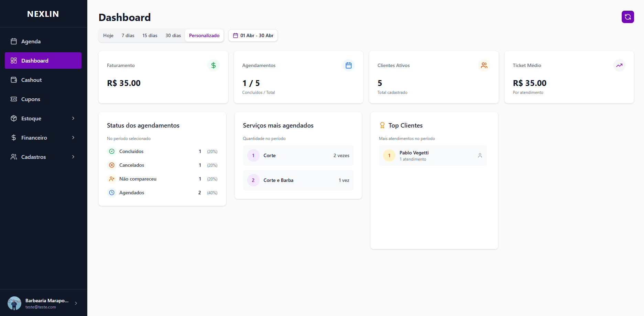The width and height of the screenshot is (644, 316).
Task: Click the trend icon on Ticket Médio card
Action: coord(619,65)
